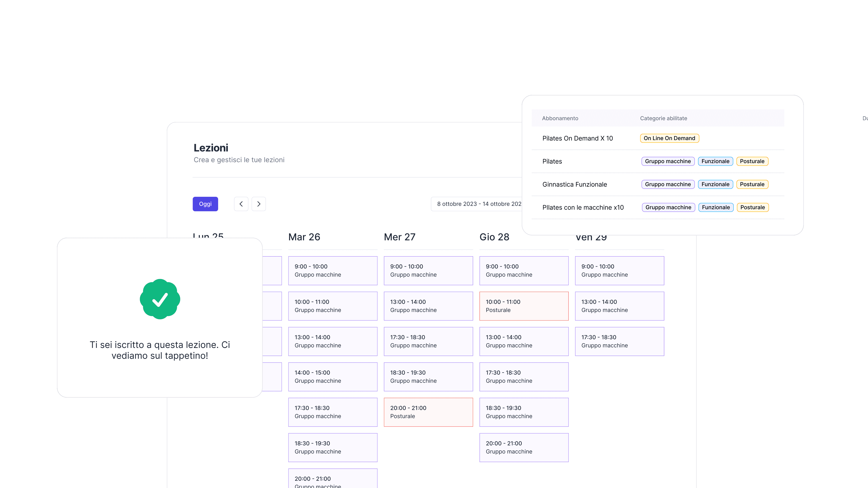Screen dimensions: 868x488
Task: Select Mar 26 lesson at 14:00 - 15:00
Action: [333, 377]
